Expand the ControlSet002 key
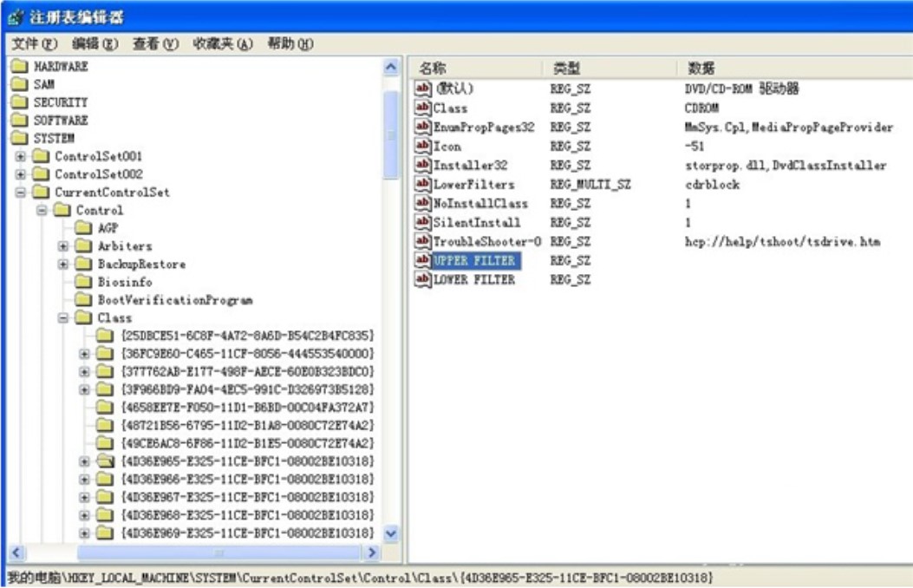Screen dimensions: 913x588 (x=21, y=174)
